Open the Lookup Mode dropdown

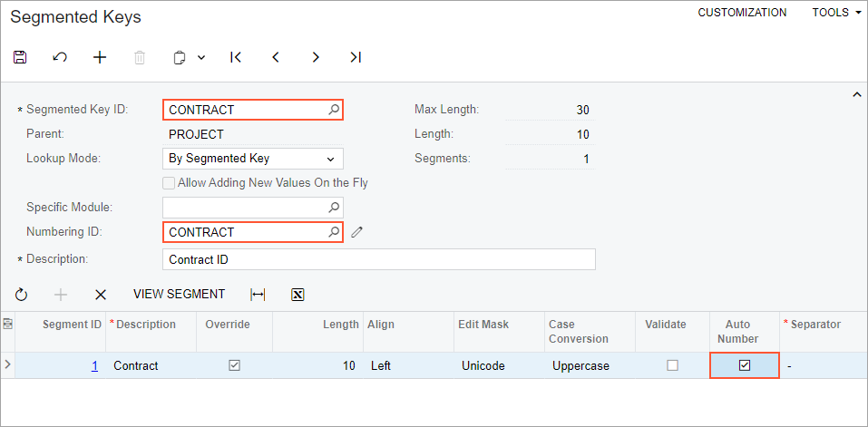pyautogui.click(x=252, y=159)
